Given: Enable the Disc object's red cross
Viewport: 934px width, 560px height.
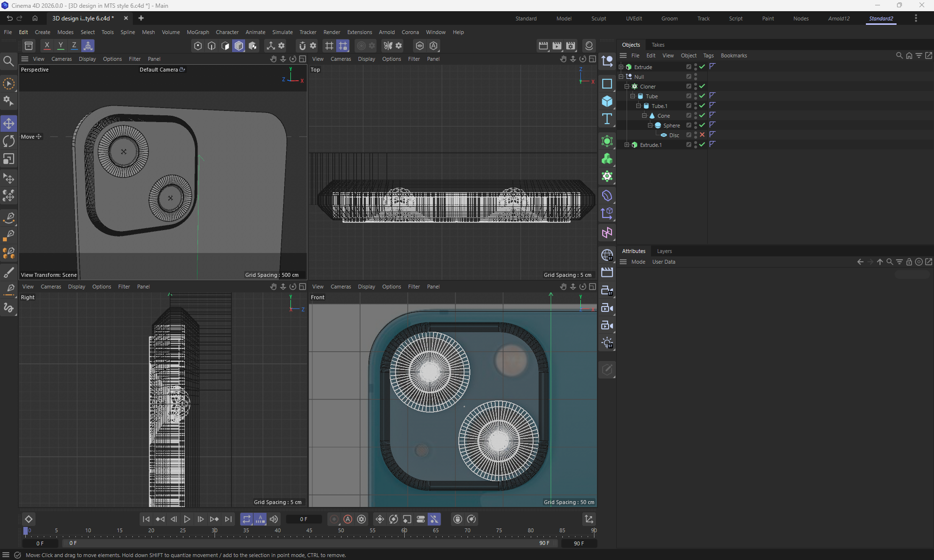Looking at the screenshot, I should [702, 135].
